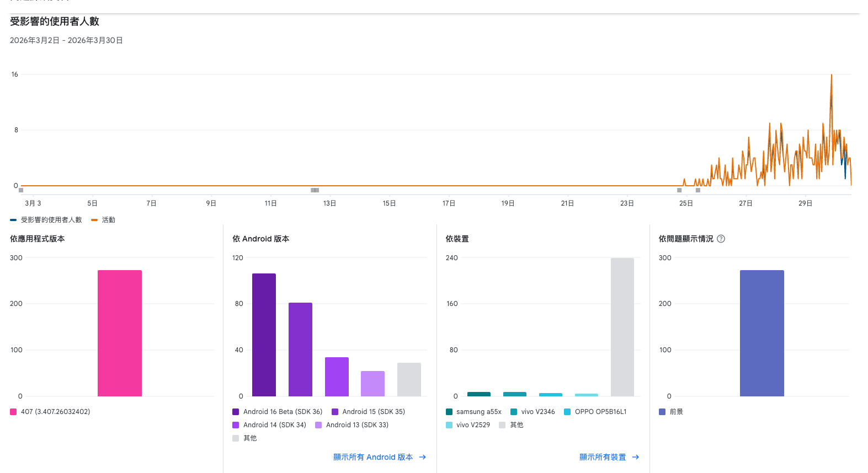868x473 pixels.
Task: Click the help icon beside 依問題顯示情況
Action: coord(721,239)
